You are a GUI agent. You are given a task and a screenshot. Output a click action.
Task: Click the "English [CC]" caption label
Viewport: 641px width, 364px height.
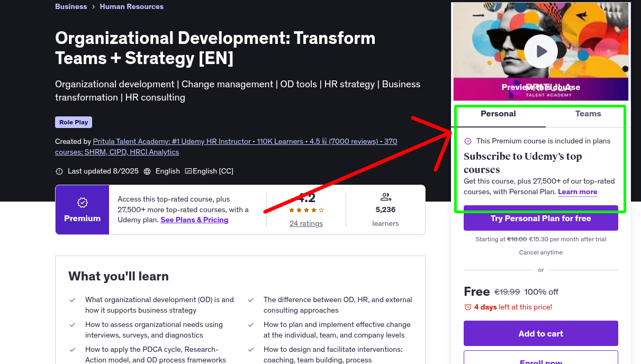pos(213,171)
